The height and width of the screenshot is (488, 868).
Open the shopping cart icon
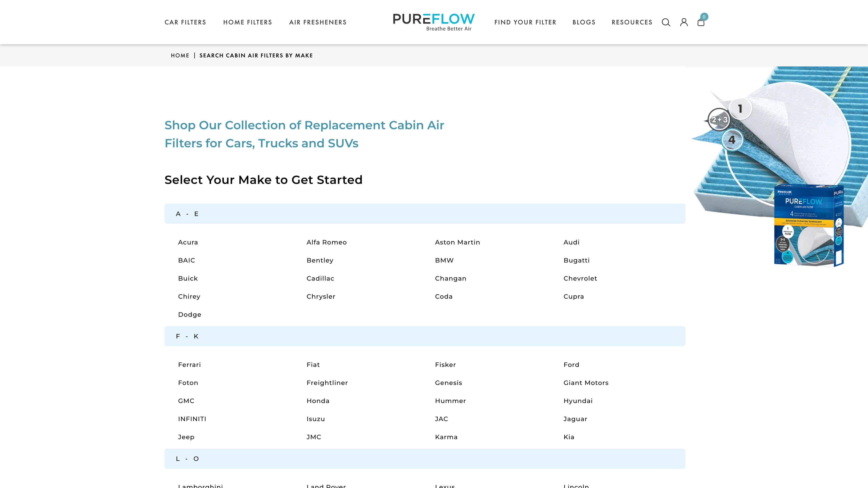(701, 23)
